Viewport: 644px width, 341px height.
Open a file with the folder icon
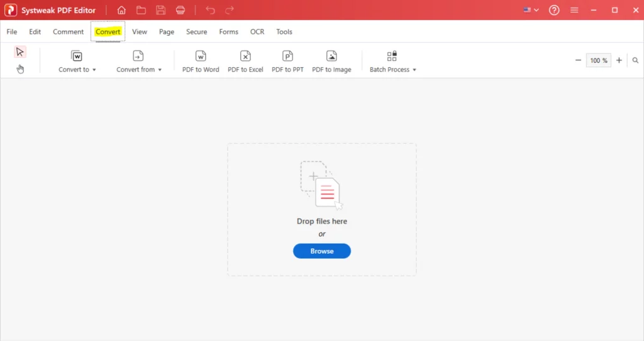click(141, 10)
